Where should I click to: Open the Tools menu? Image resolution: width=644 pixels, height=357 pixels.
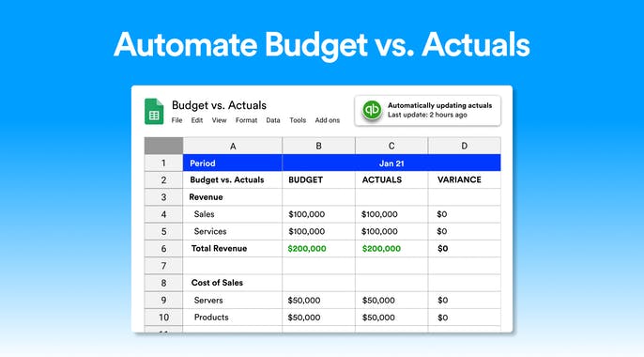298,120
